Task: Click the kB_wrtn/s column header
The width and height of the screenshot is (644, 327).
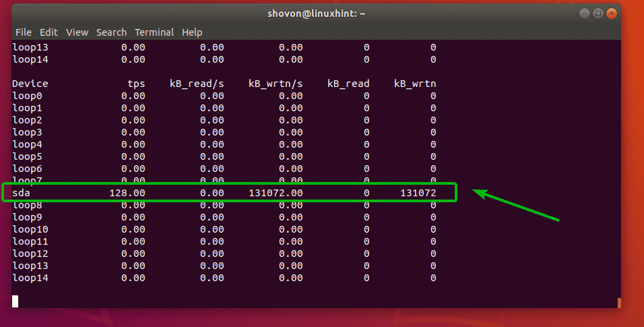Action: click(276, 84)
